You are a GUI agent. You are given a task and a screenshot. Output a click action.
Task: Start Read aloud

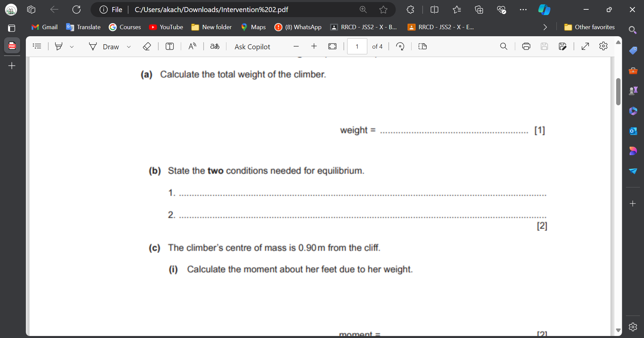[x=192, y=46]
